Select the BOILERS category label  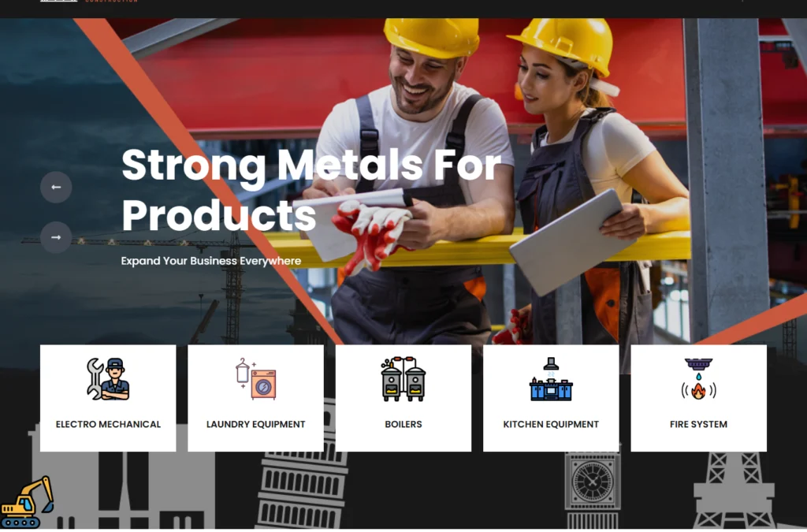coord(403,425)
